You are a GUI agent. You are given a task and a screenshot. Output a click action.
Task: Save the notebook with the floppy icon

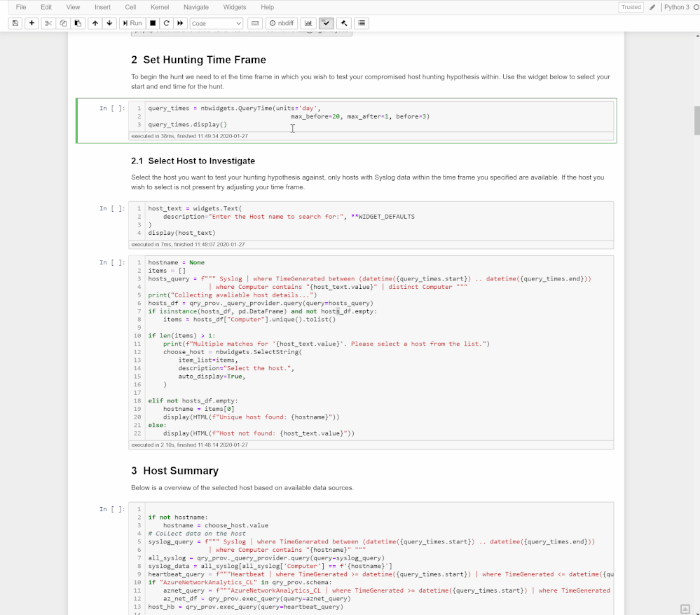tap(15, 23)
